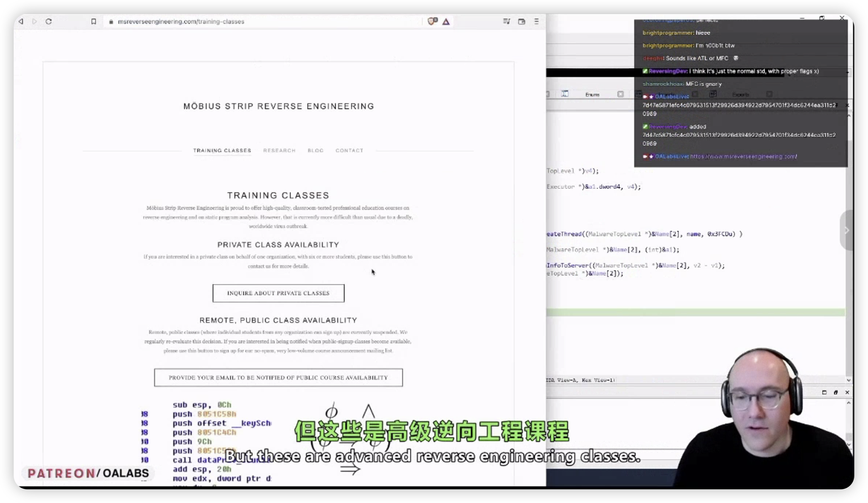Click brightprogrammer username on hieee message

[668, 33]
